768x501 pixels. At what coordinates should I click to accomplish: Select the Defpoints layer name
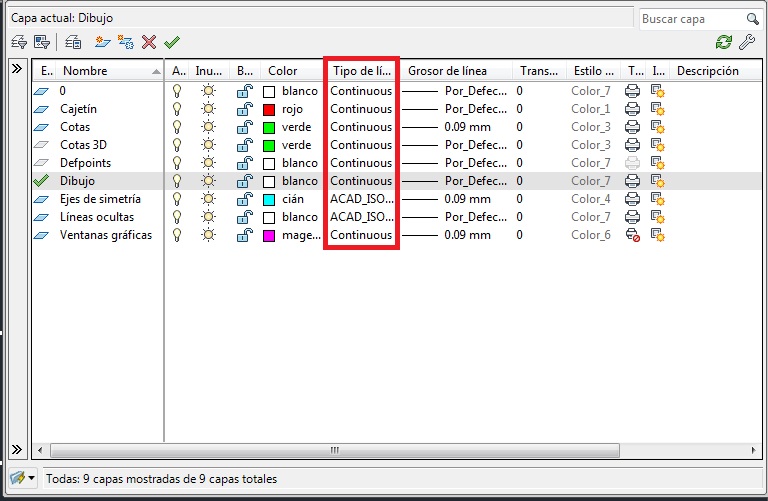[x=86, y=163]
